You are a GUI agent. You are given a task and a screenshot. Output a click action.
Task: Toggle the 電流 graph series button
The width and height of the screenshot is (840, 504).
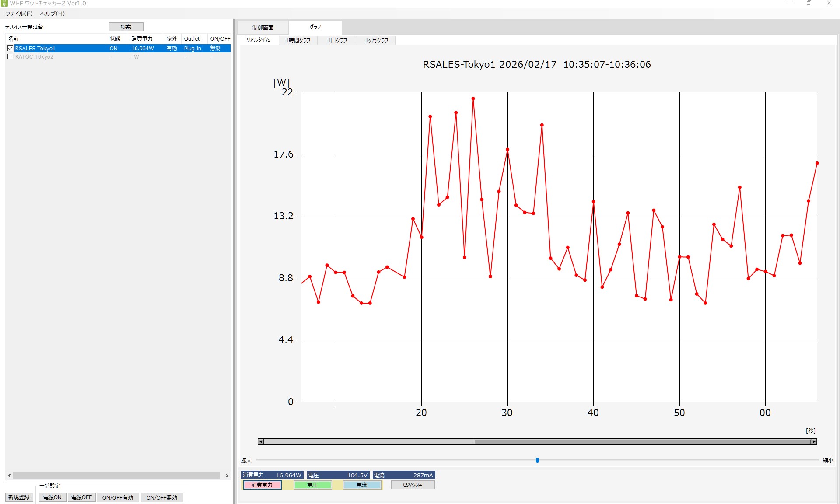pos(362,485)
